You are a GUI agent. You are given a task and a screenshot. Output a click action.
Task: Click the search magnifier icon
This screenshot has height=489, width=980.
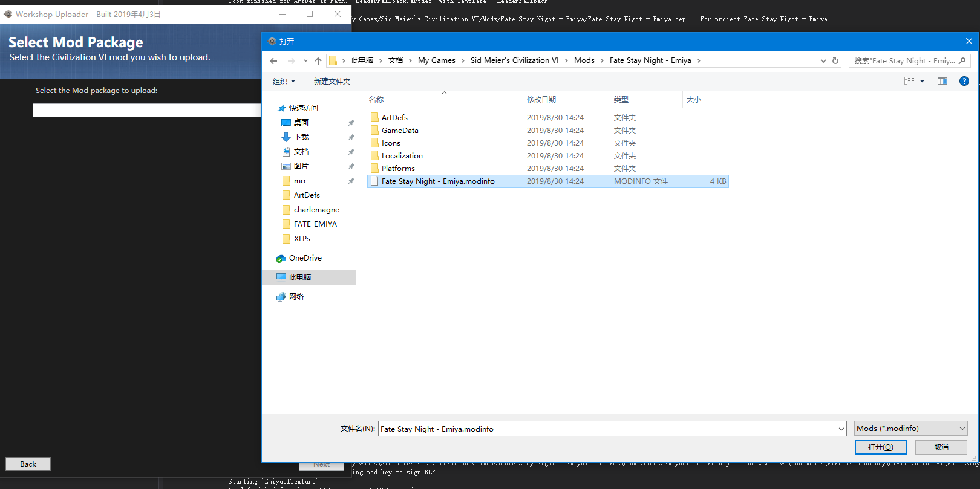(x=962, y=60)
